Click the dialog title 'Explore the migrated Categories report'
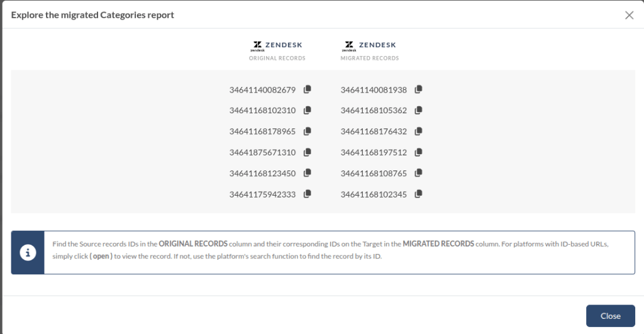Screen dimensions: 644x334 [92, 15]
